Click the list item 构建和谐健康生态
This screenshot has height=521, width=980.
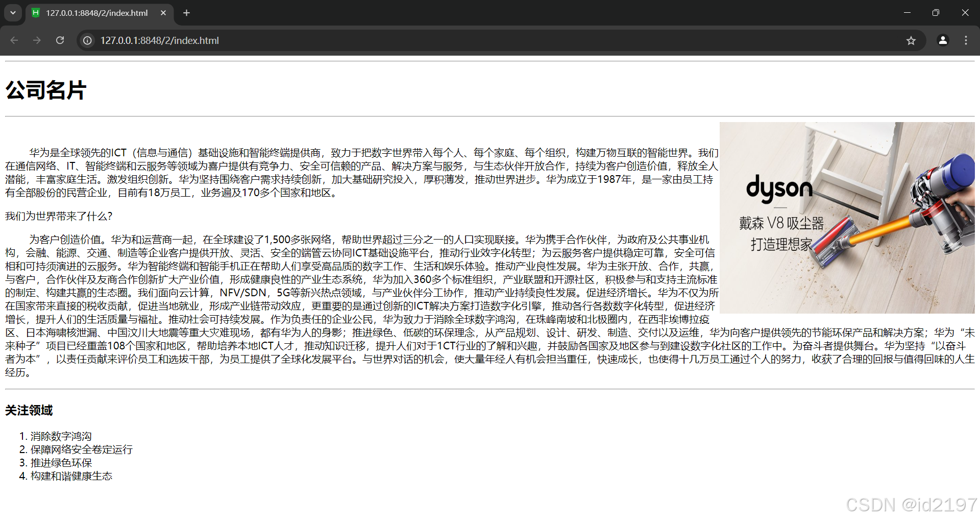point(71,476)
